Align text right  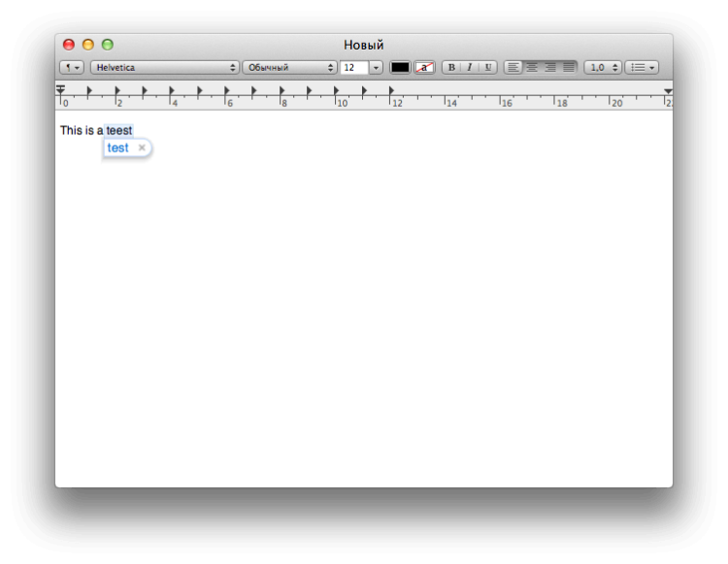click(x=550, y=68)
